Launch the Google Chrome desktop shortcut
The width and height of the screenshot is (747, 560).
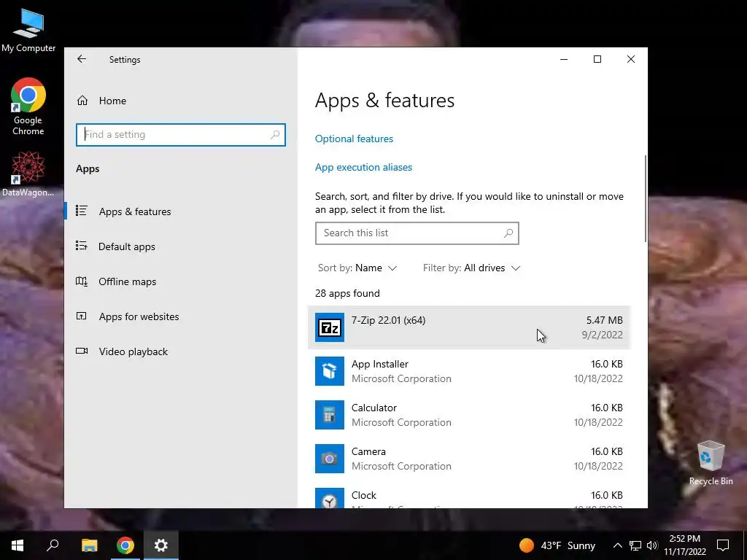point(28,106)
